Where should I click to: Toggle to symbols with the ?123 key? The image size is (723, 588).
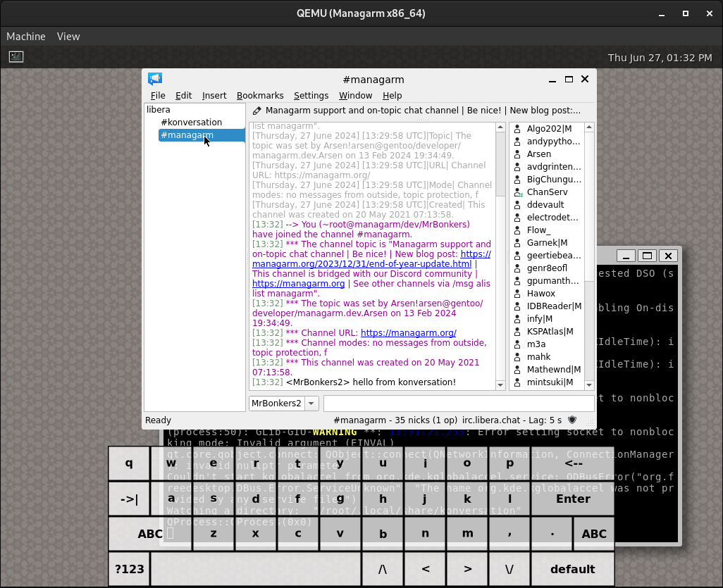129,568
